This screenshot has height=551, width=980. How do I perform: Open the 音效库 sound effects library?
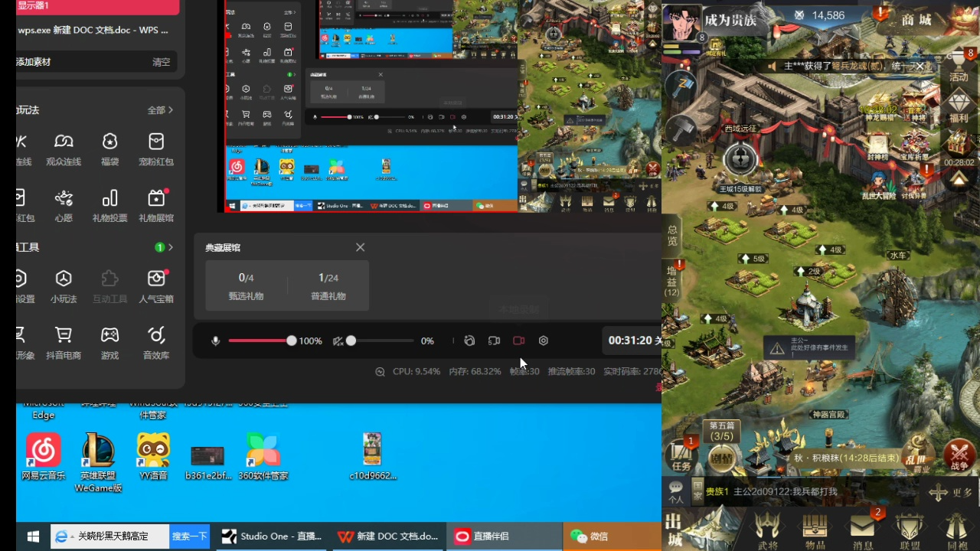(156, 343)
